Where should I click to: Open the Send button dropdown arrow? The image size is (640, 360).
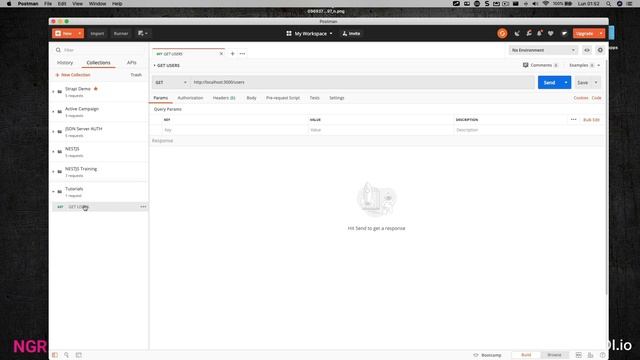point(566,82)
